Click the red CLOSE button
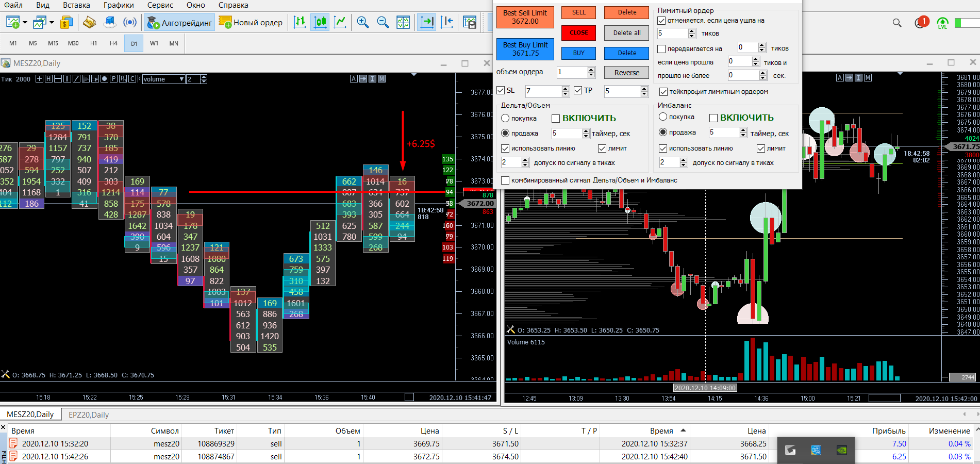The width and height of the screenshot is (980, 464). [578, 32]
